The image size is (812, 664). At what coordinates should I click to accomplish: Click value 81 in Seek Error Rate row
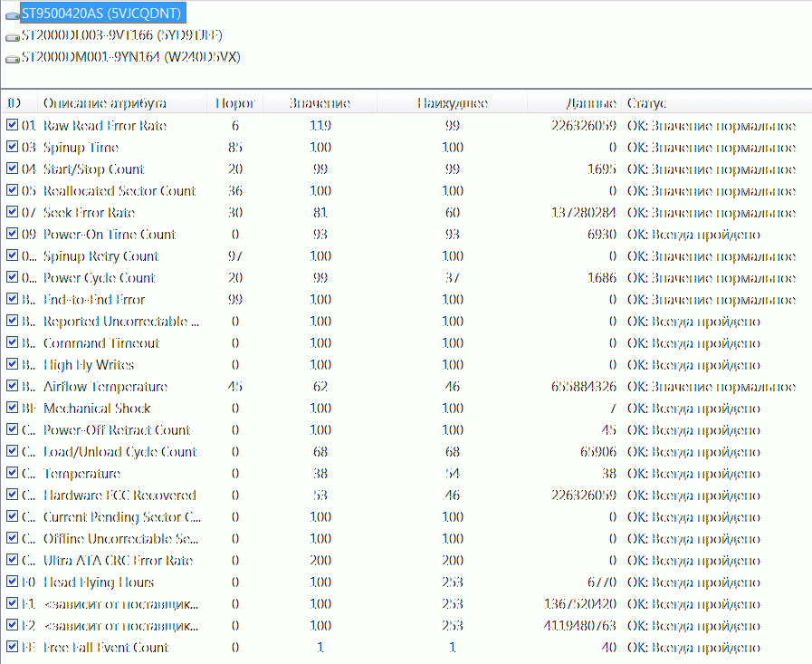320,213
